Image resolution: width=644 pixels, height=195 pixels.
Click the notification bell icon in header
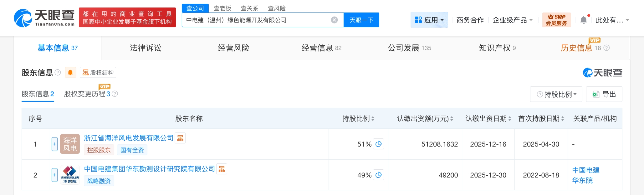[x=584, y=20]
